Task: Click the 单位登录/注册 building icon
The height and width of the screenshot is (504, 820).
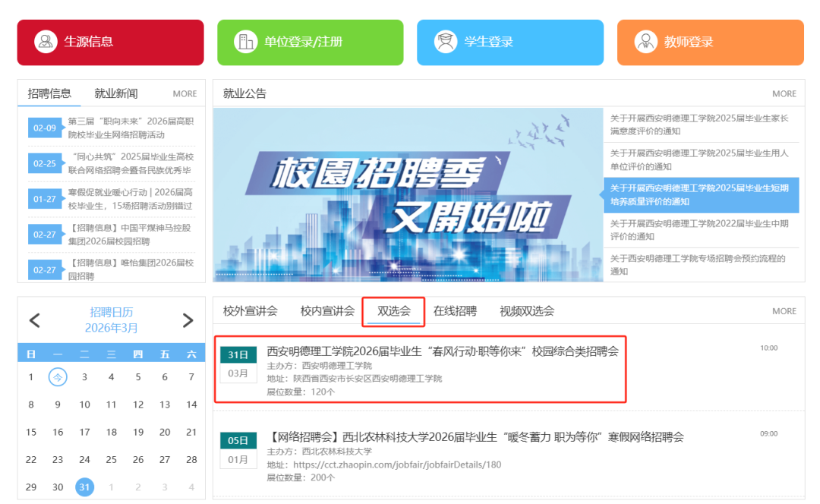Action: coord(245,42)
